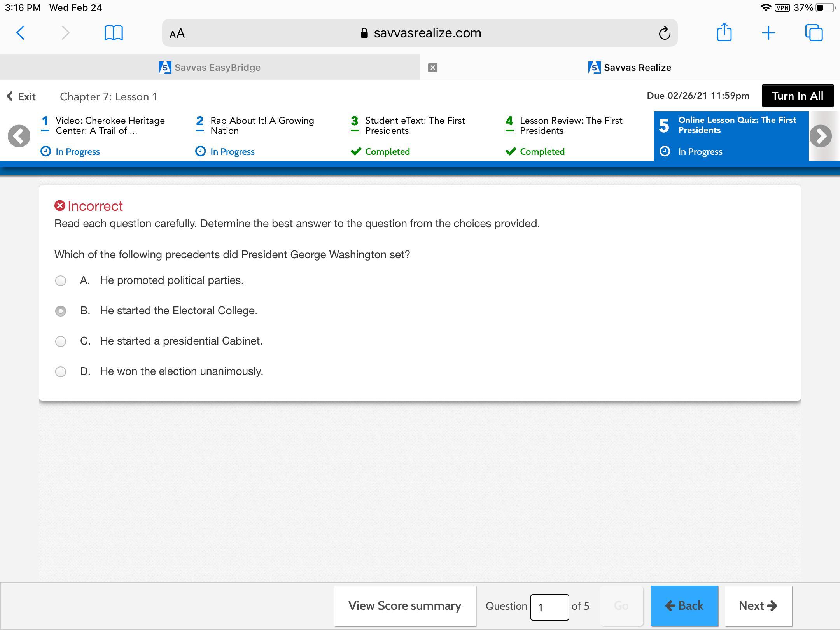The height and width of the screenshot is (630, 840).
Task: Go to Next question
Action: (758, 606)
